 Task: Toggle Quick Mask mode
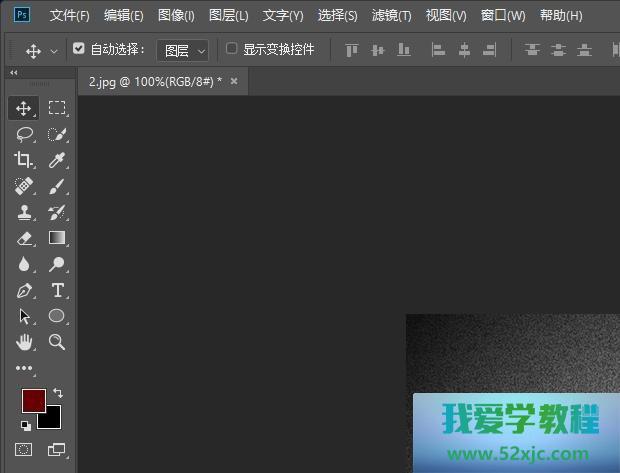[x=24, y=450]
